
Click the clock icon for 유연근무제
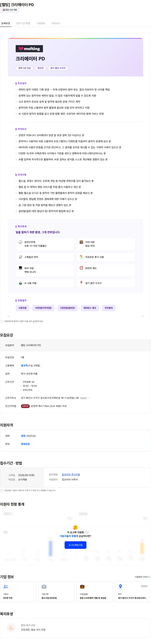(21, 242)
